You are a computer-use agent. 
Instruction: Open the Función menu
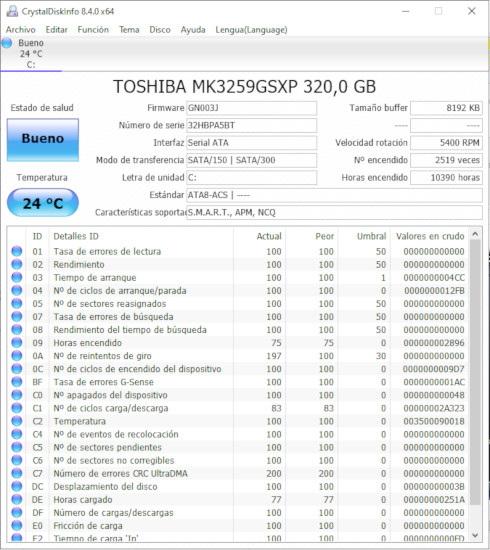point(93,30)
